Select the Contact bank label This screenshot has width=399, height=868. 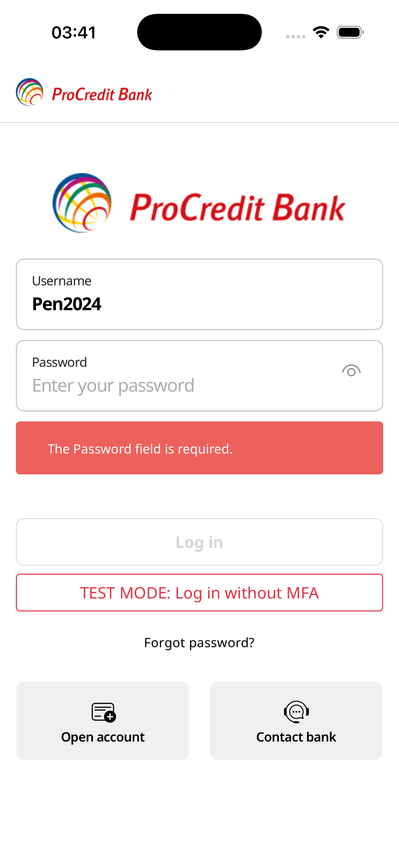tap(296, 737)
